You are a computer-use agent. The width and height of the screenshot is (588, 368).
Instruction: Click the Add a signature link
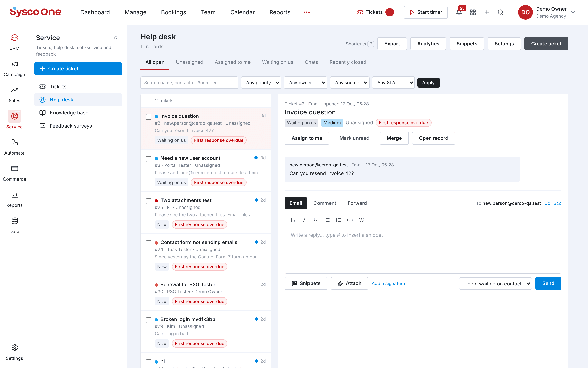[x=388, y=284]
